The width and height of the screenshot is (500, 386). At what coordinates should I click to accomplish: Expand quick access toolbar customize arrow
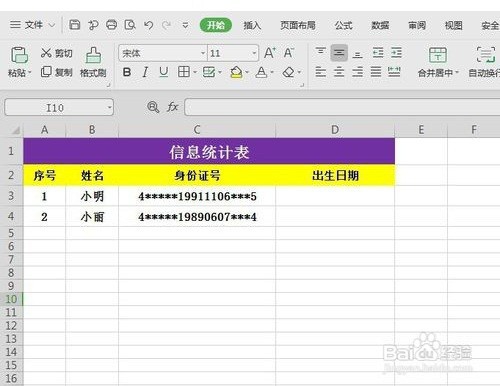[185, 25]
